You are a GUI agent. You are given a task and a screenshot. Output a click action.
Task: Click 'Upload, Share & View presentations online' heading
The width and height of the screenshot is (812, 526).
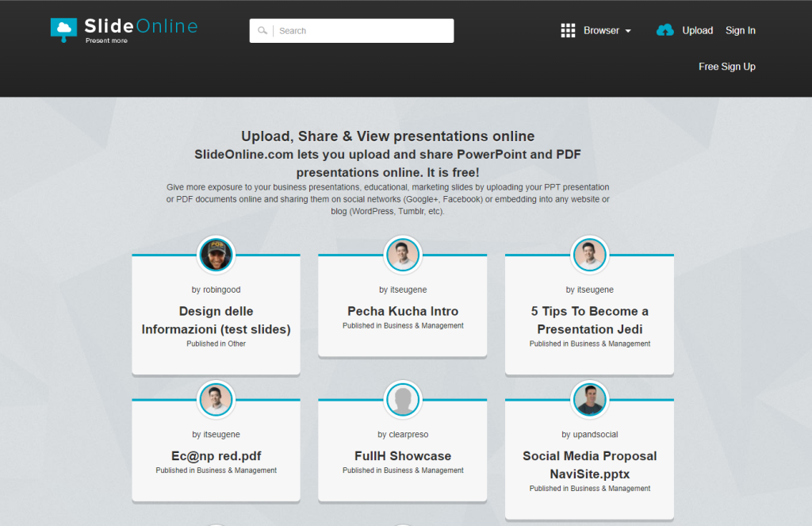point(388,136)
